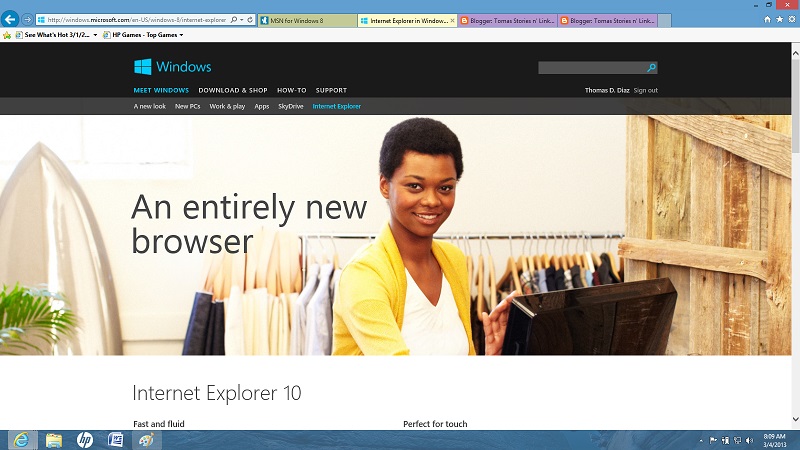Click the search magnifier in the address bar
This screenshot has height=450, width=800.
(234, 20)
